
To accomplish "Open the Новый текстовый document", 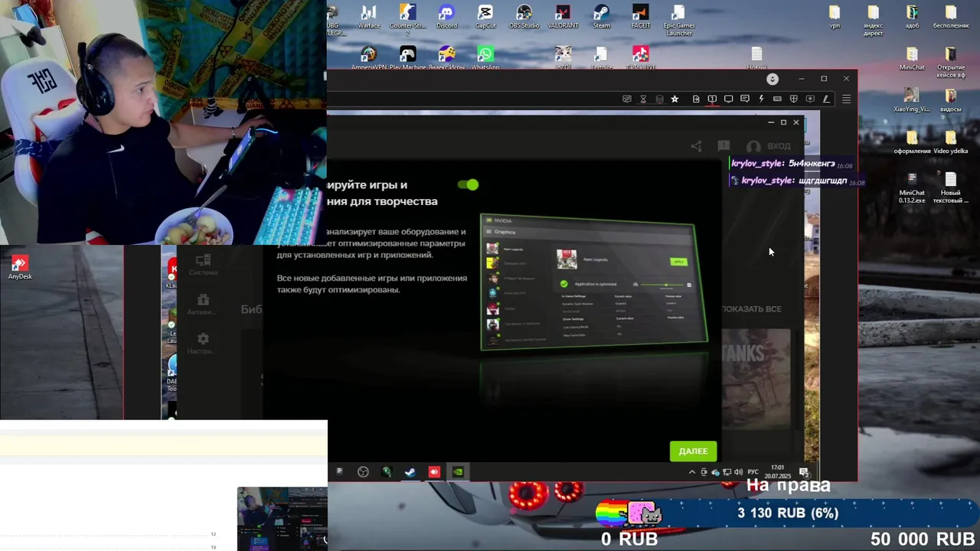I will tap(951, 187).
